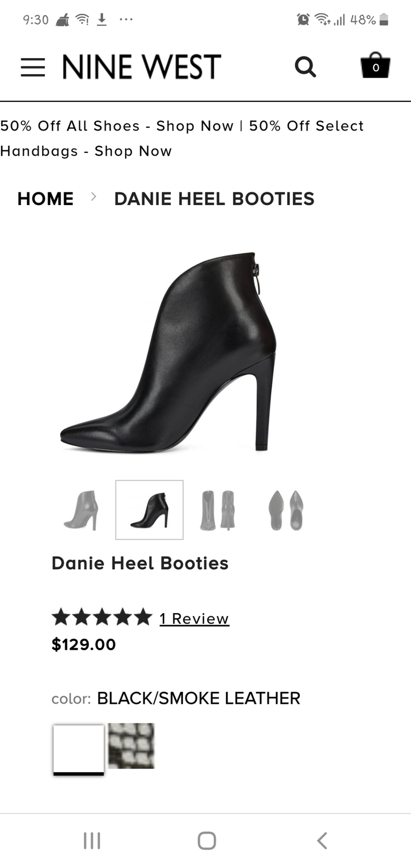Click the 50% Off All Shoes promo
This screenshot has width=411, height=868.
[x=117, y=126]
